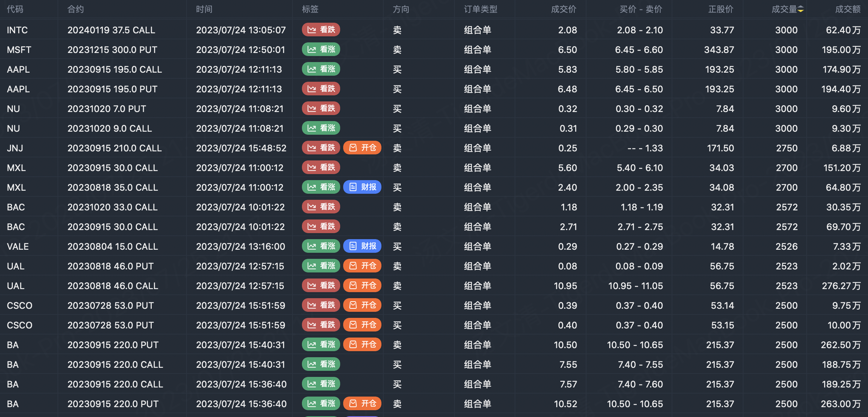Click the 方向 column header
Viewport: 868px width, 417px height.
click(x=401, y=9)
